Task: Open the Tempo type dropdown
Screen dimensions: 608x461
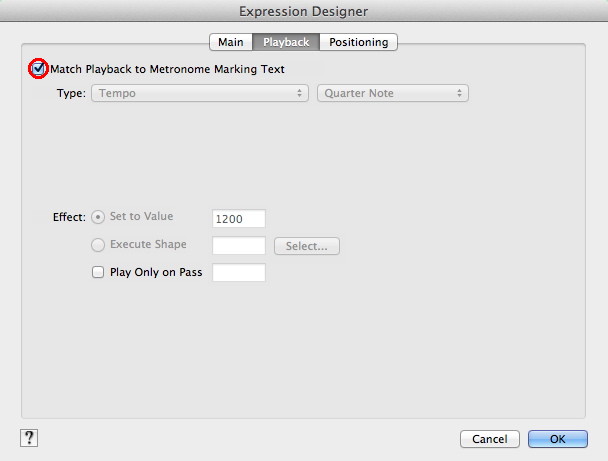Action: (x=199, y=93)
